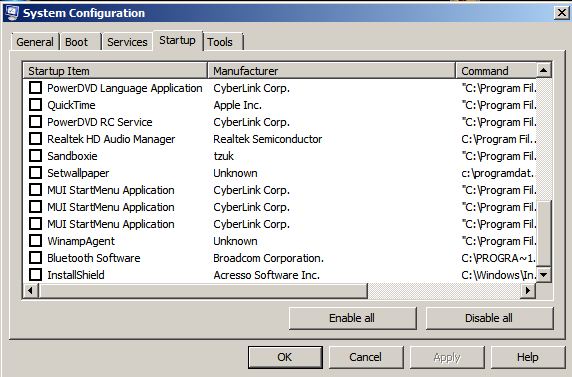Viewport: 572px width, 377px height.
Task: Check the Setwallpaper startup item
Action: [35, 173]
